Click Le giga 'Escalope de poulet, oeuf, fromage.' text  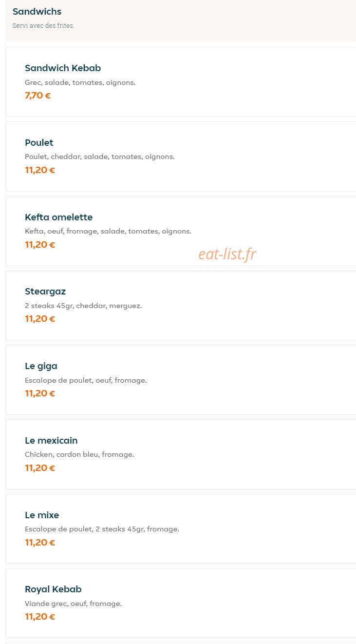click(86, 380)
